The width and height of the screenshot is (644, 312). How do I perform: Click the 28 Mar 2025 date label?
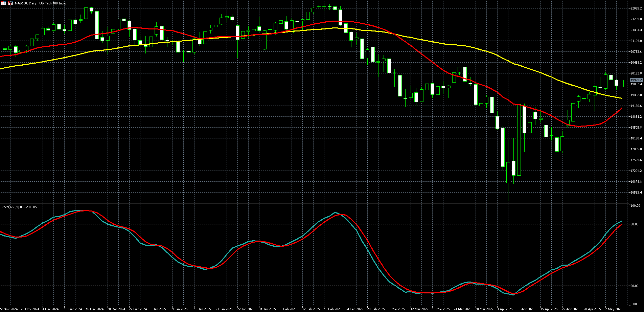coord(484,309)
